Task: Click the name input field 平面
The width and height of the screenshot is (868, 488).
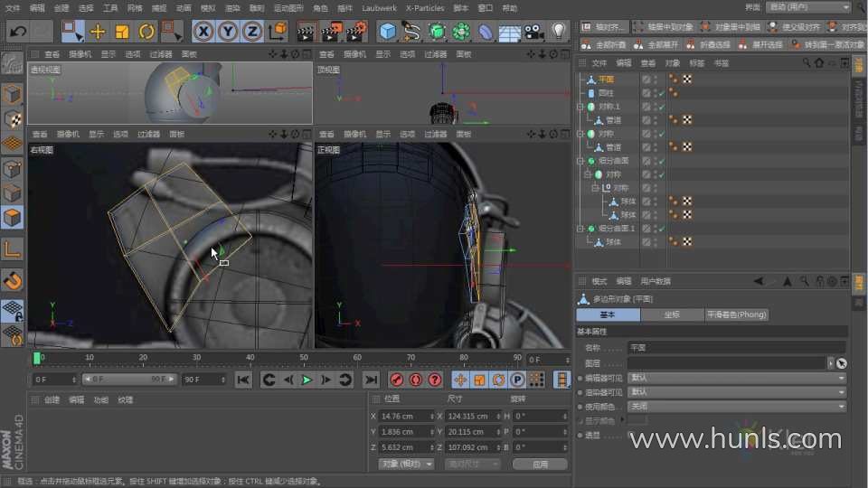Action: (736, 347)
